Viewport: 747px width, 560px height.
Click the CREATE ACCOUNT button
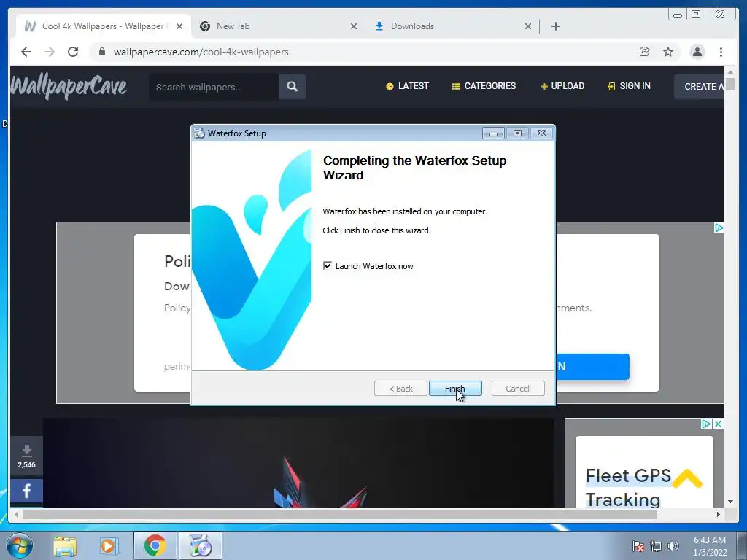point(700,87)
